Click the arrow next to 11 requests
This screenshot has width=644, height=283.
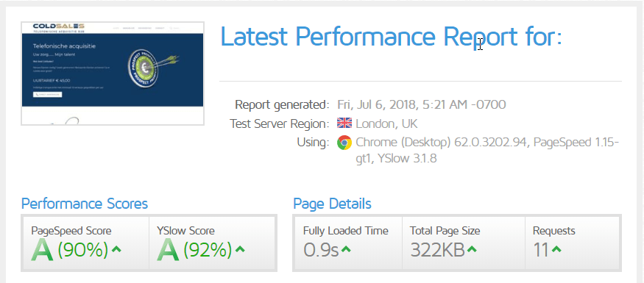pyautogui.click(x=556, y=248)
